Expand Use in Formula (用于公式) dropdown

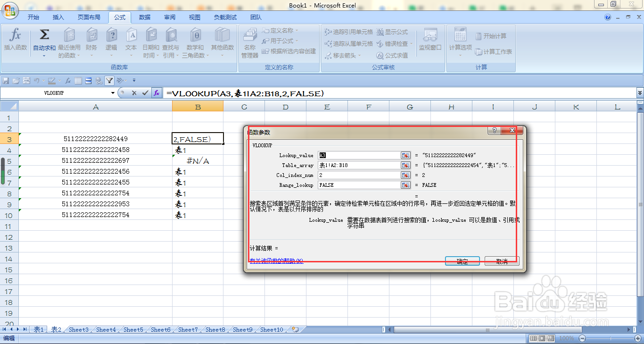pyautogui.click(x=297, y=41)
